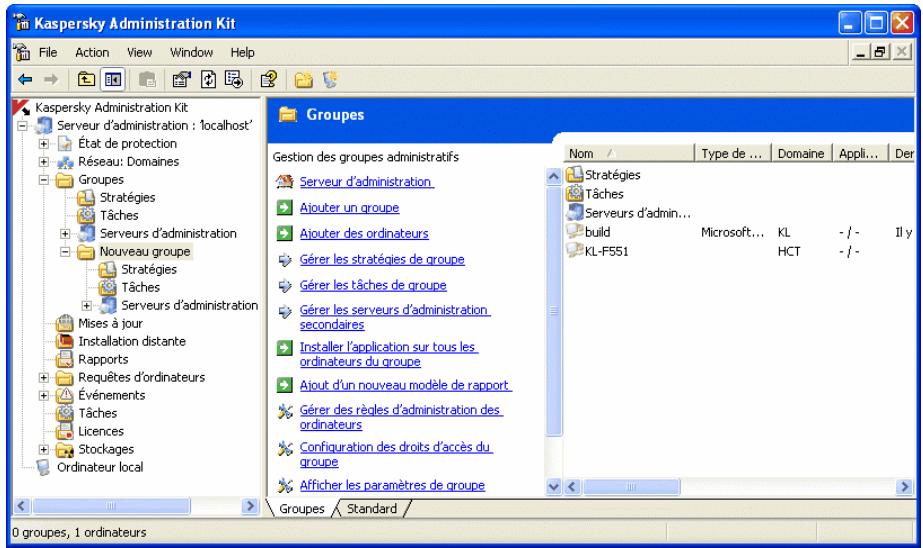
Task: Open Configuration des droits d'accès du groupe link
Action: [396, 454]
